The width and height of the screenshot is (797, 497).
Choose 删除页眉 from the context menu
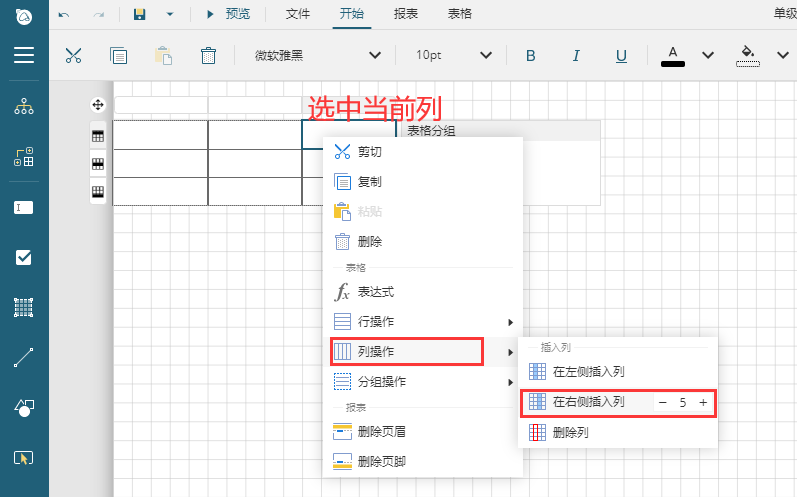click(422, 432)
